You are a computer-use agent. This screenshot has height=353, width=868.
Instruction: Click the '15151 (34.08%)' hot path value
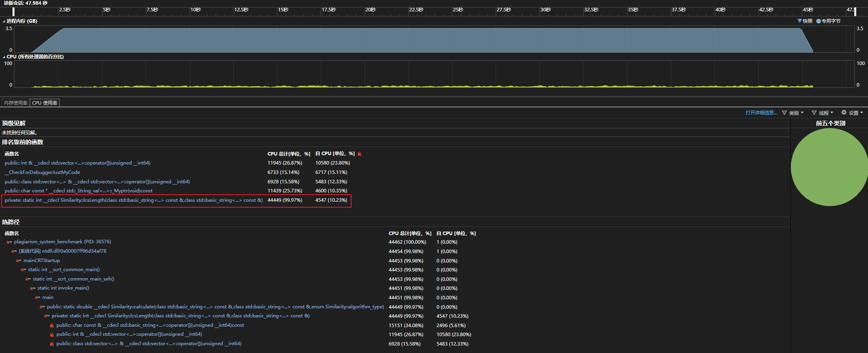[406, 326]
